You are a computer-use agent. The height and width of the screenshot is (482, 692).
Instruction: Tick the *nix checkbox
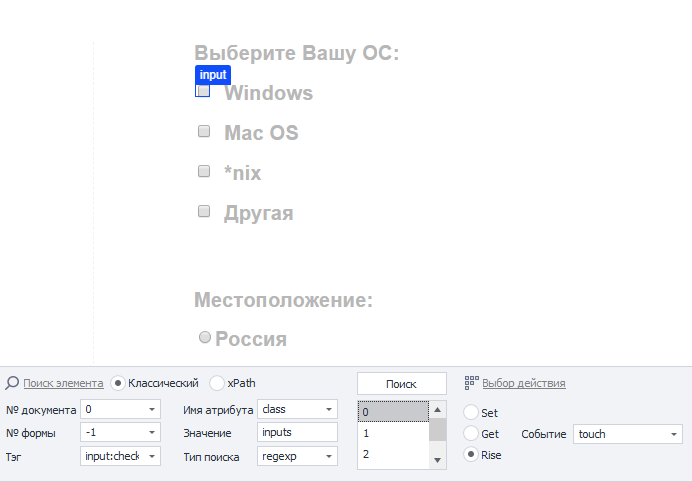point(204,171)
